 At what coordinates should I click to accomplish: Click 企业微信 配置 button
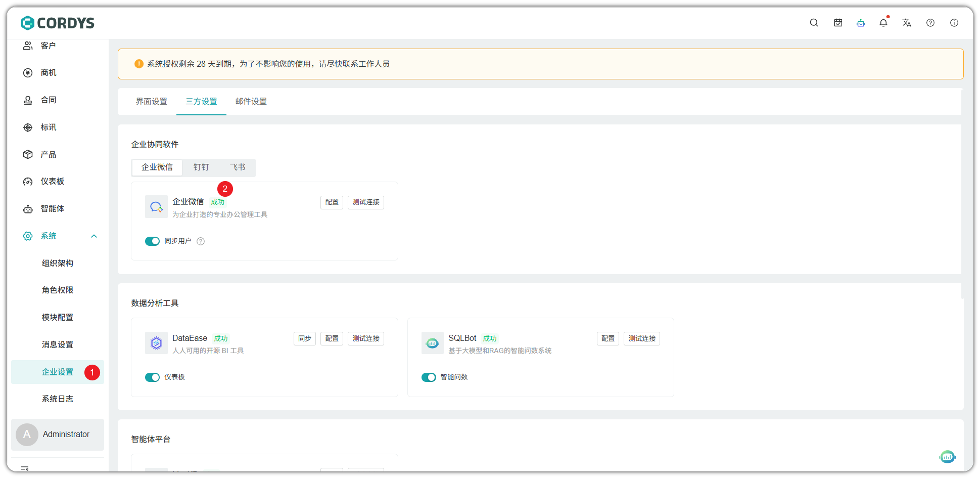click(x=332, y=202)
